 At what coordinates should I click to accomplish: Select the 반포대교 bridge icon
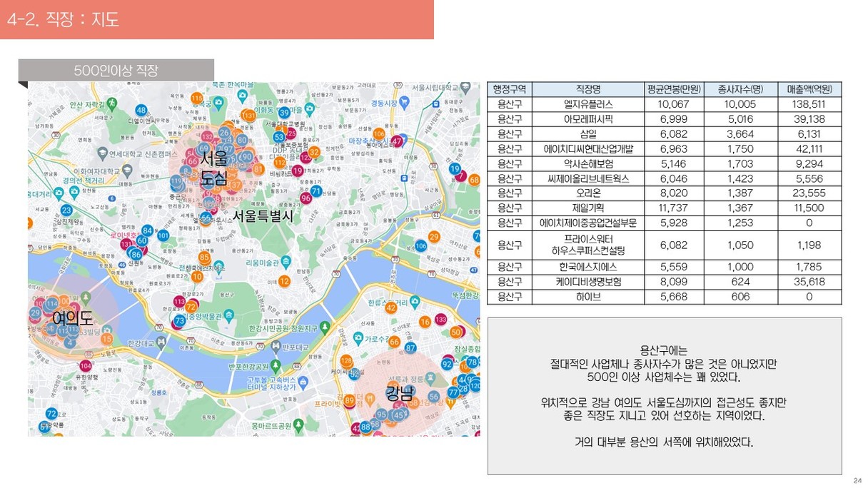tap(276, 347)
